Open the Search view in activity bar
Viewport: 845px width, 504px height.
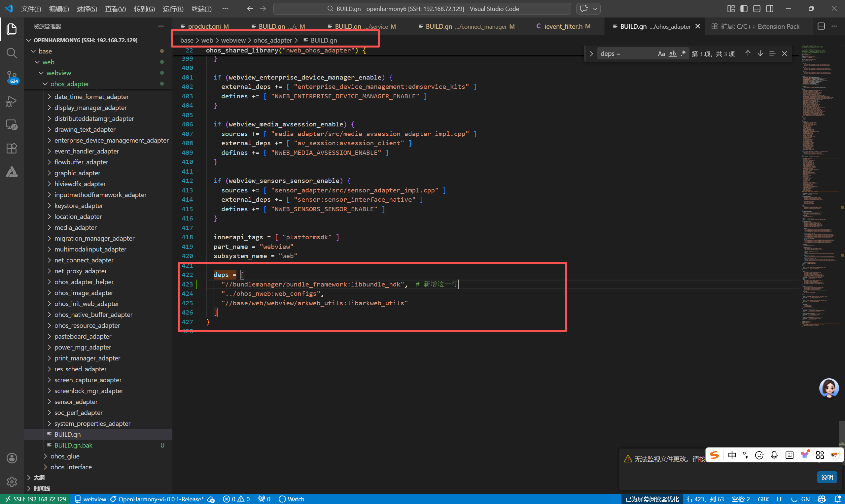[12, 53]
